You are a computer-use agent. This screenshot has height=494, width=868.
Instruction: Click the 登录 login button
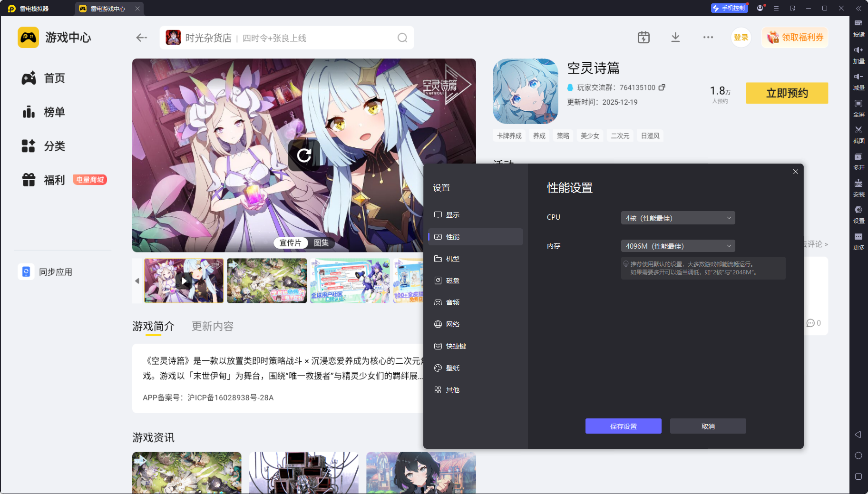coord(741,38)
